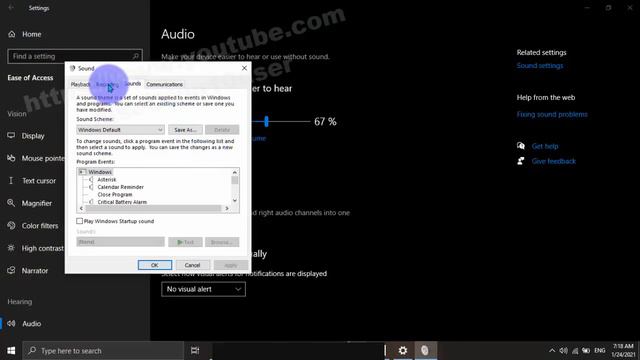The image size is (640, 360).
Task: Click Program Events vertical scrollbar down arrow
Action: point(235,200)
